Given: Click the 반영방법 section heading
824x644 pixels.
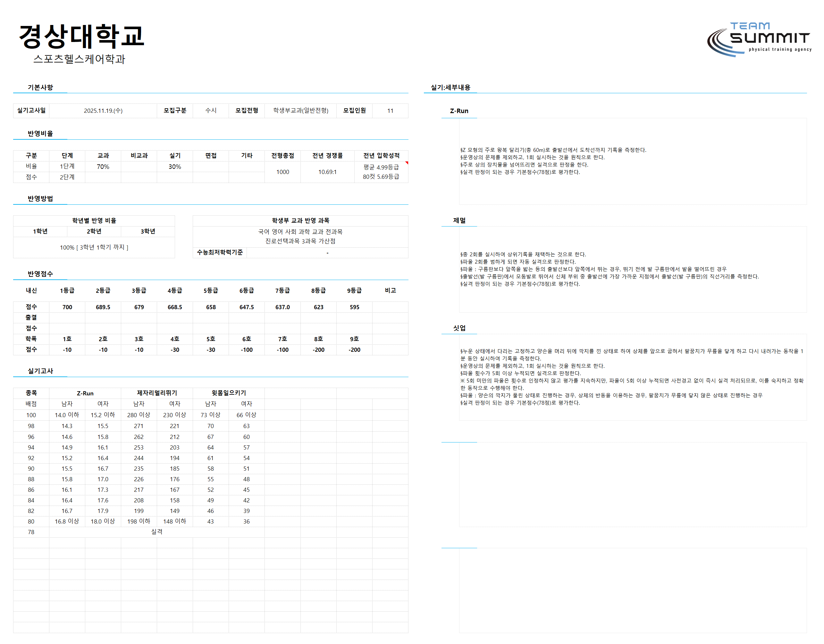Looking at the screenshot, I should point(40,199).
